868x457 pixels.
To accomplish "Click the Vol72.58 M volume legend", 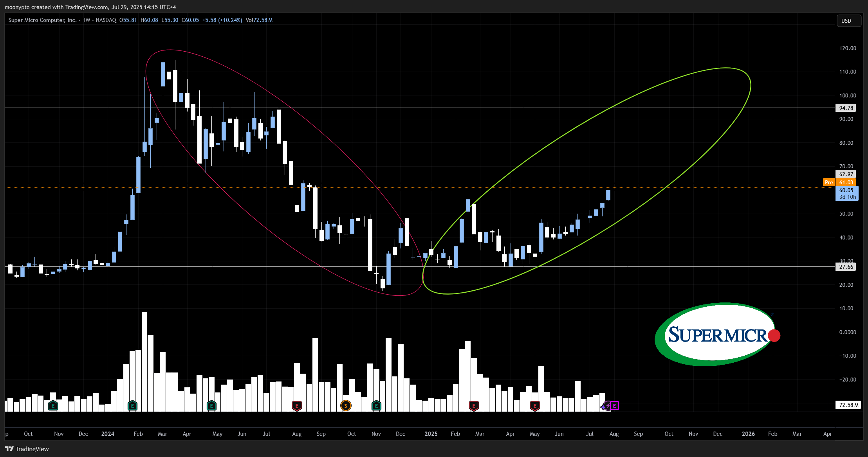I will point(259,20).
